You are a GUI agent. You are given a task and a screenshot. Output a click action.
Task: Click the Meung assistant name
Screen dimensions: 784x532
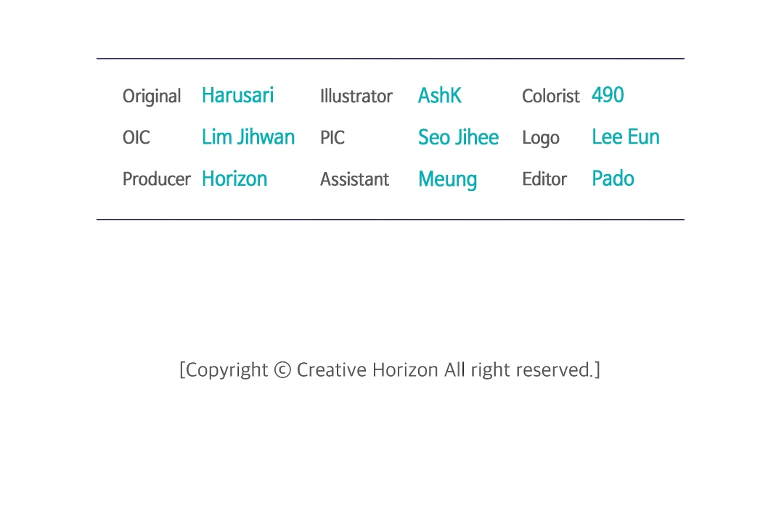[447, 180]
